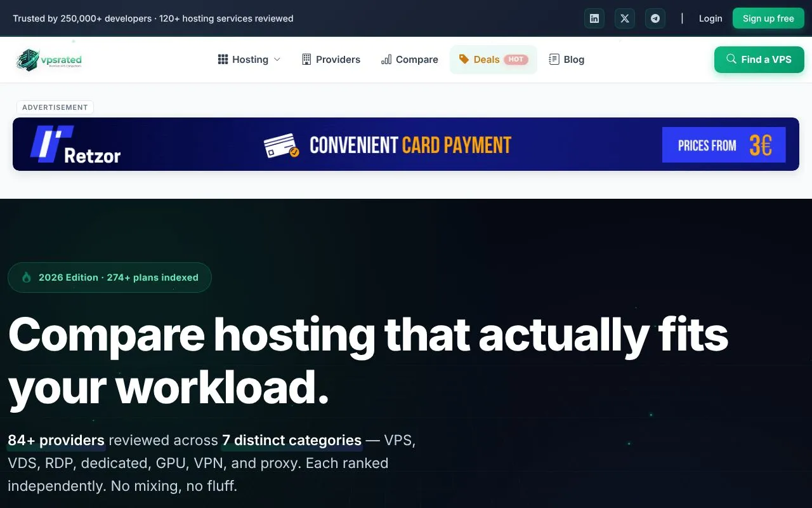812x508 pixels.
Task: Click the "Compare hosting that actually fits" headline
Action: click(368, 335)
